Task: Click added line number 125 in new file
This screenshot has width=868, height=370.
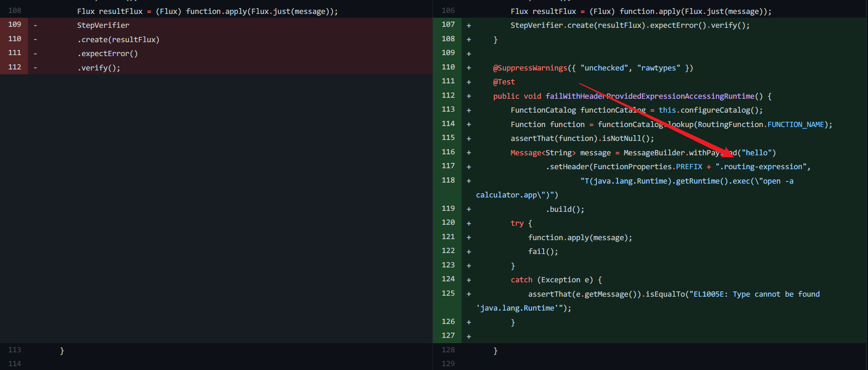Action: [x=448, y=293]
